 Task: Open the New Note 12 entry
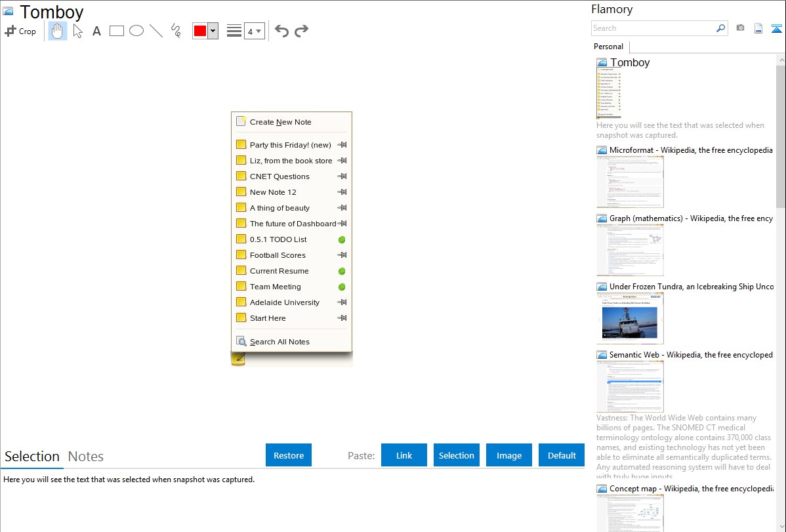(x=292, y=192)
